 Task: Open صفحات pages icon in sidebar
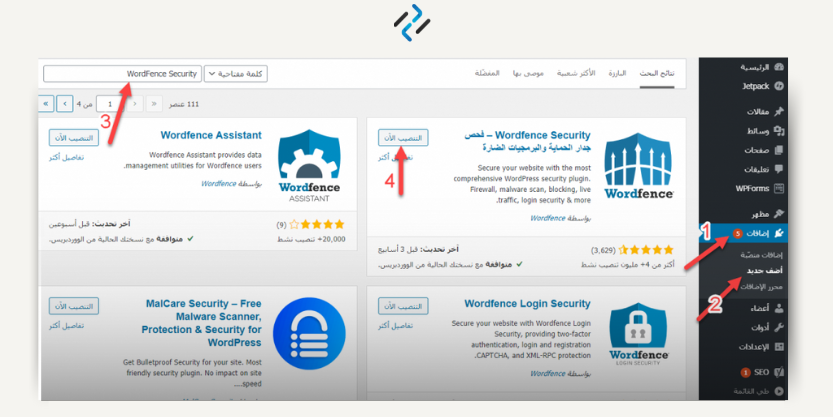[x=779, y=150]
